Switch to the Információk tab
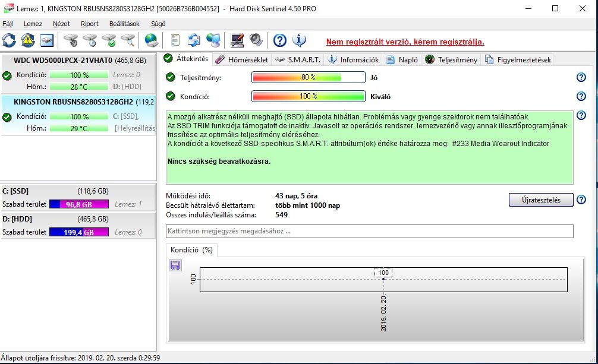598x364 pixels. (x=354, y=59)
